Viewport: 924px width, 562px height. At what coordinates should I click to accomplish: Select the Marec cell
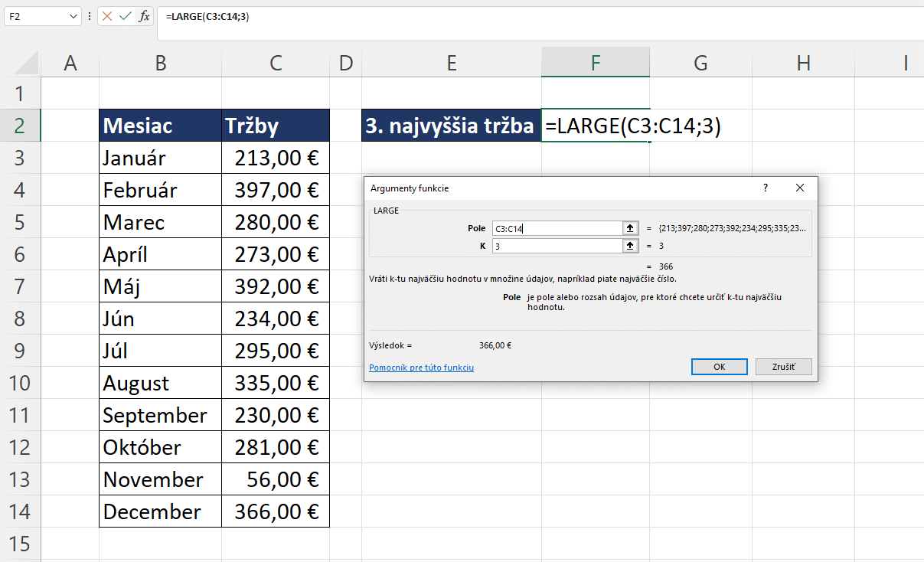tap(161, 222)
